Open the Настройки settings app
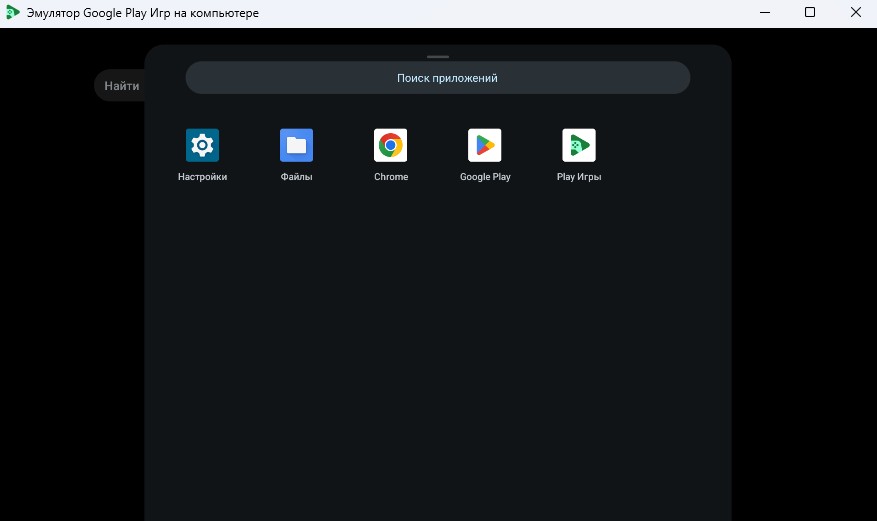The width and height of the screenshot is (877, 521). click(202, 145)
